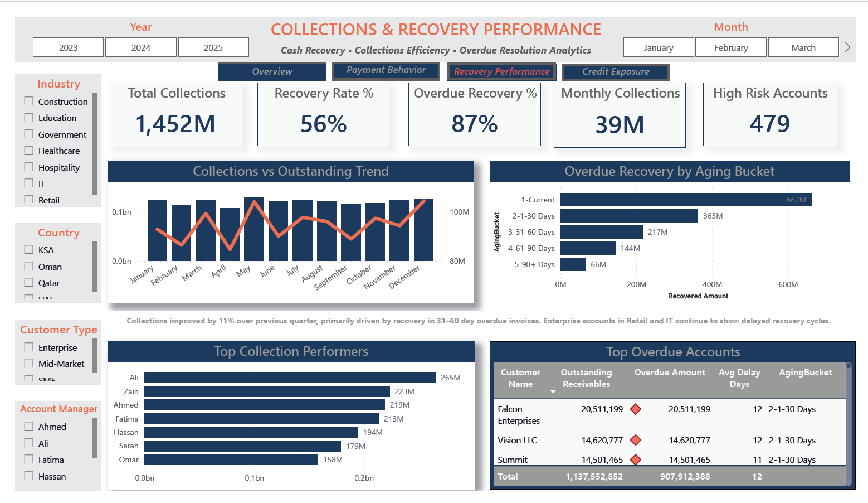Sort by Overdue Amount column header
This screenshot has width=868, height=503.
(670, 373)
